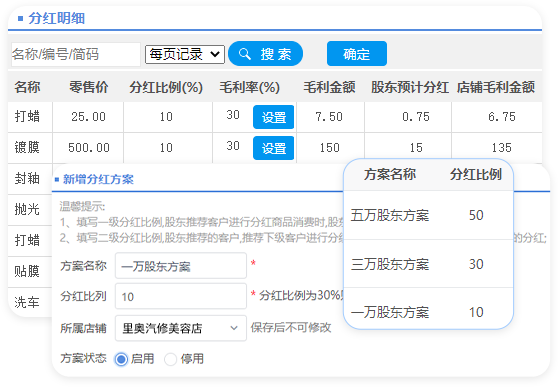Click the 抛光 row name
The image size is (558, 387).
tap(27, 209)
